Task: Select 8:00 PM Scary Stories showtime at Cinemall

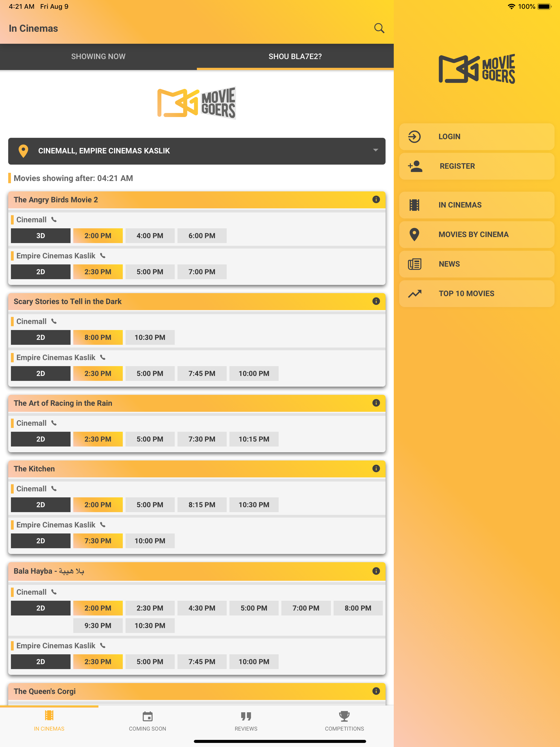Action: click(x=98, y=337)
